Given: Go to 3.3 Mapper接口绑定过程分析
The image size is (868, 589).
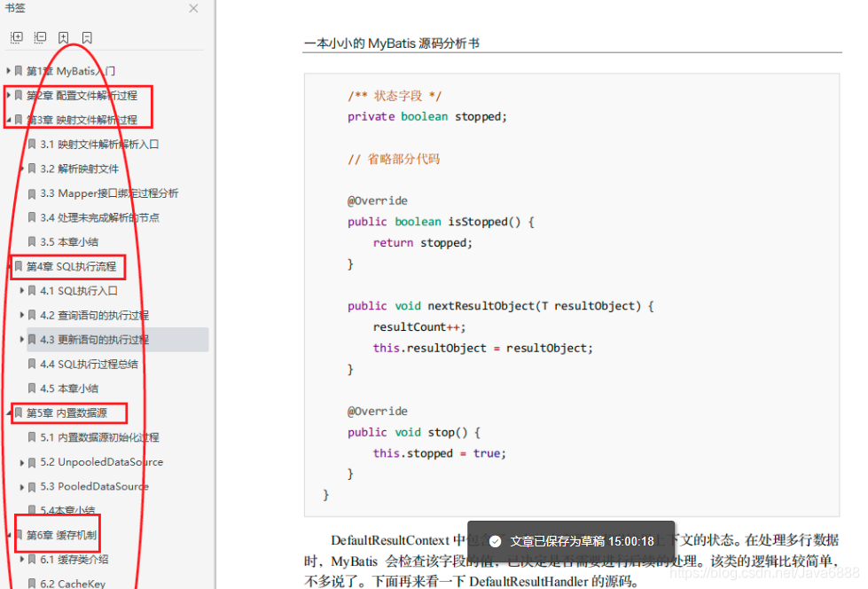Looking at the screenshot, I should (109, 192).
